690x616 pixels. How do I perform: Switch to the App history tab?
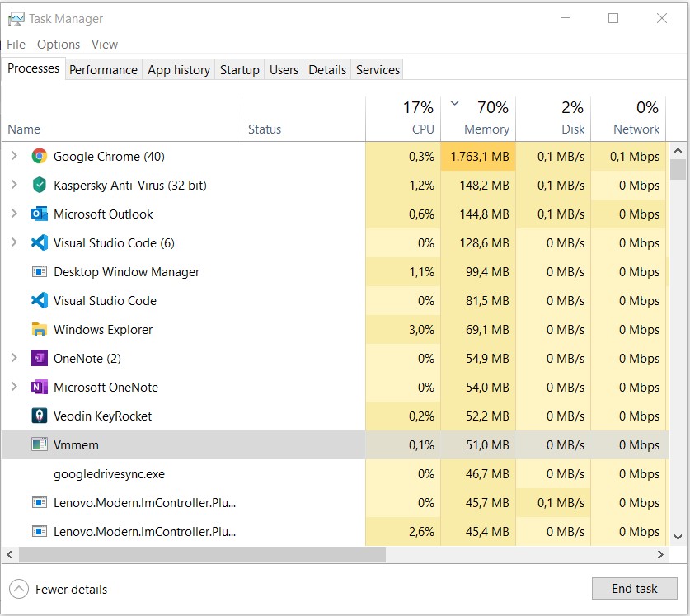pyautogui.click(x=179, y=70)
